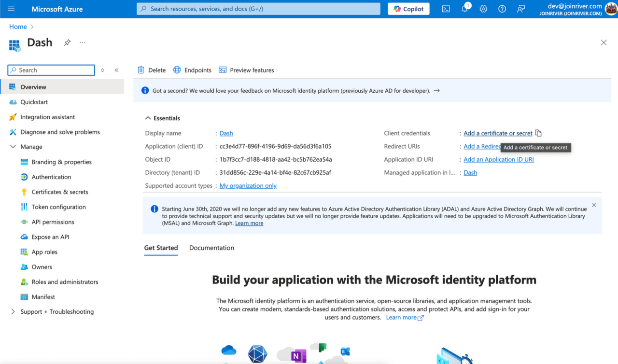Pin the Dash overview to a dashboard
618x364 pixels.
(x=67, y=42)
